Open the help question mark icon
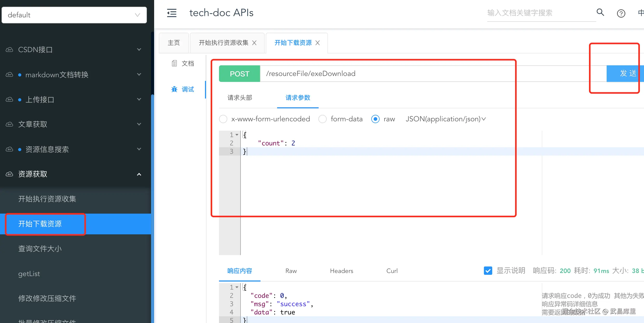Screen dimensions: 644x323 click(621, 13)
